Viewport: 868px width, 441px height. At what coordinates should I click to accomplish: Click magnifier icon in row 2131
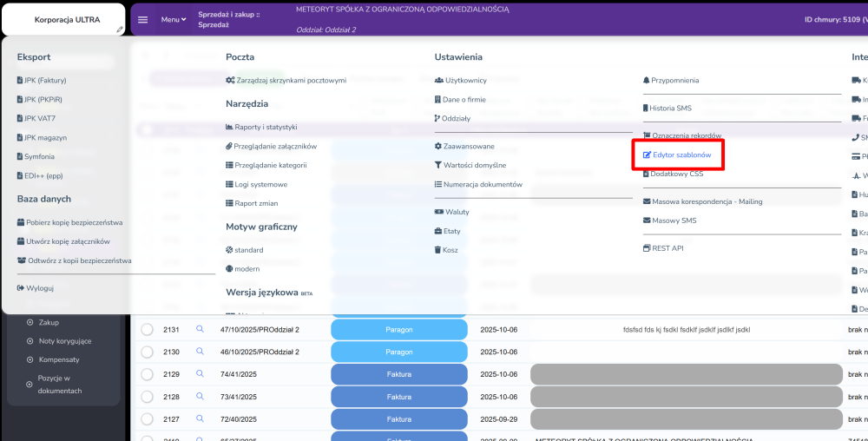click(x=200, y=329)
